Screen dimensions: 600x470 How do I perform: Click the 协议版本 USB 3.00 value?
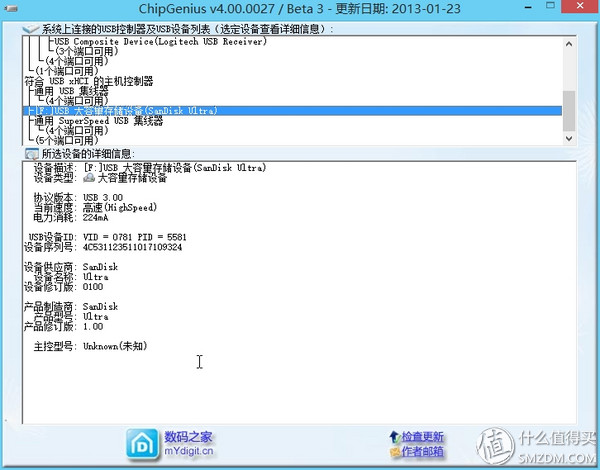[x=103, y=197]
